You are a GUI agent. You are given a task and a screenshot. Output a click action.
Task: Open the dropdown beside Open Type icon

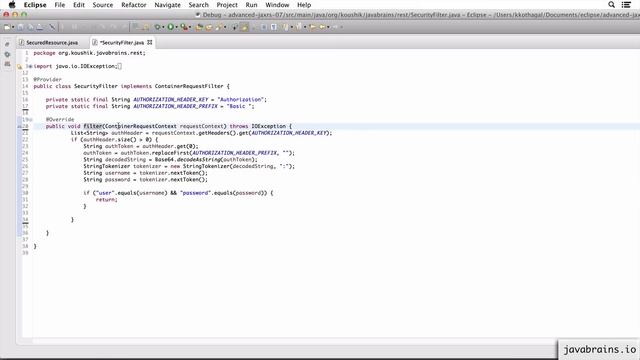coord(225,27)
